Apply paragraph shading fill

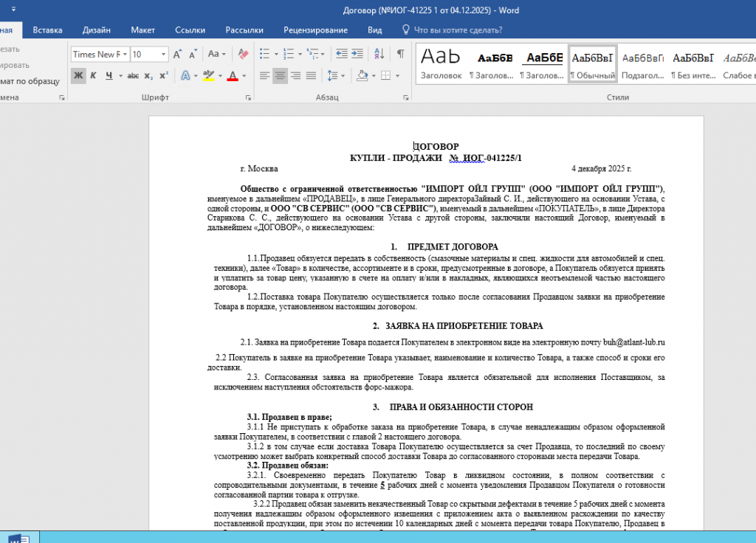[x=362, y=76]
